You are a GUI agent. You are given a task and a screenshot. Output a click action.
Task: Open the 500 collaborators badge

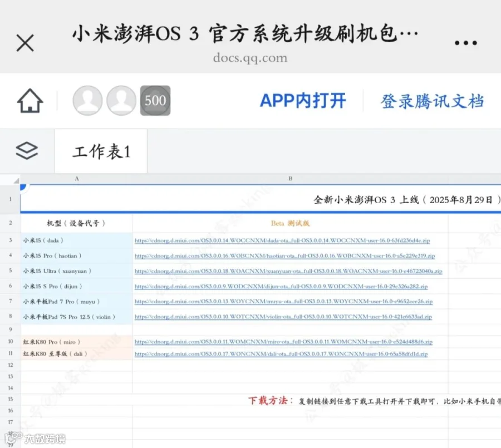pyautogui.click(x=155, y=100)
